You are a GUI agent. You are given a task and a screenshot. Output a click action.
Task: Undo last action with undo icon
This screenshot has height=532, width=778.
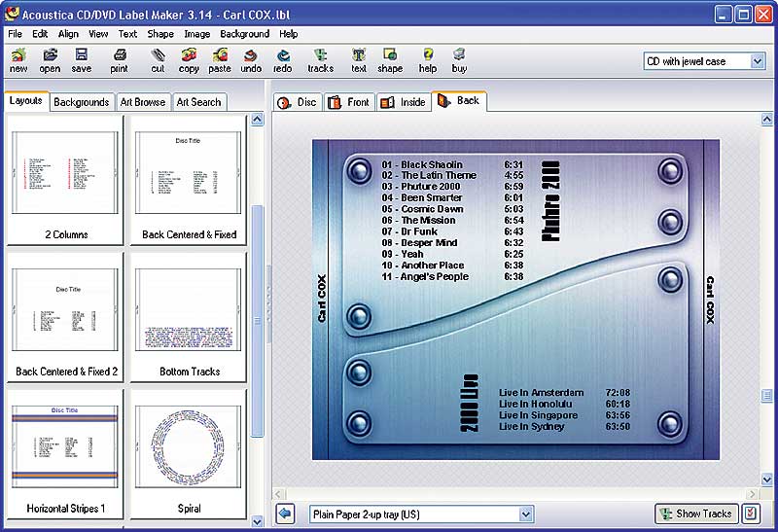point(251,60)
